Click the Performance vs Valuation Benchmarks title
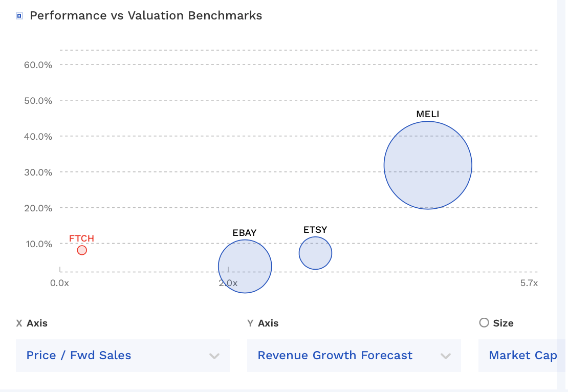568x392 pixels. point(145,15)
